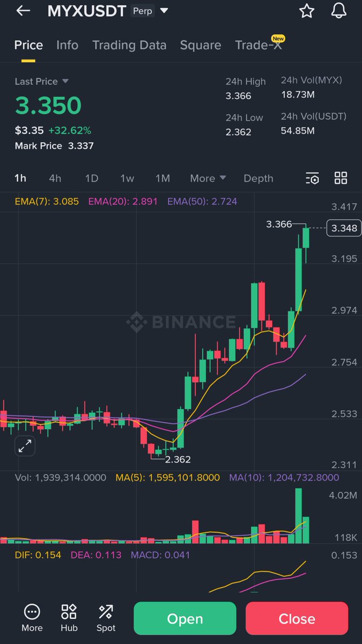Open the chart grid layout icon
This screenshot has width=362, height=644.
pyautogui.click(x=341, y=178)
